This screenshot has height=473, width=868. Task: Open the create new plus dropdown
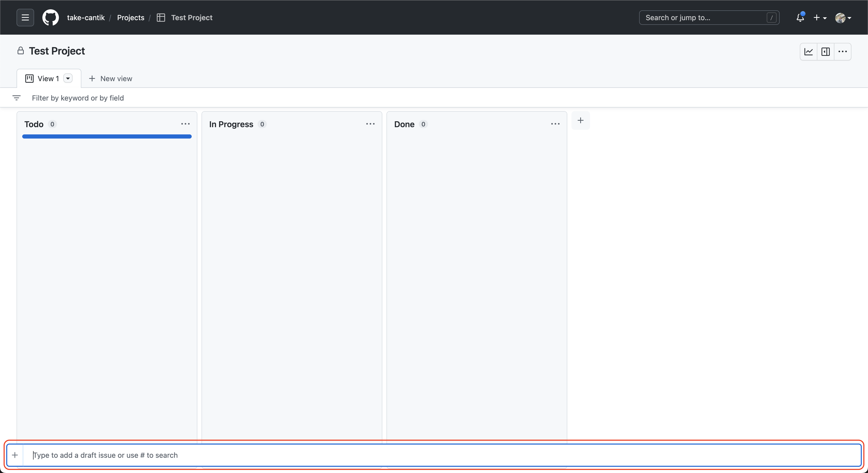820,18
